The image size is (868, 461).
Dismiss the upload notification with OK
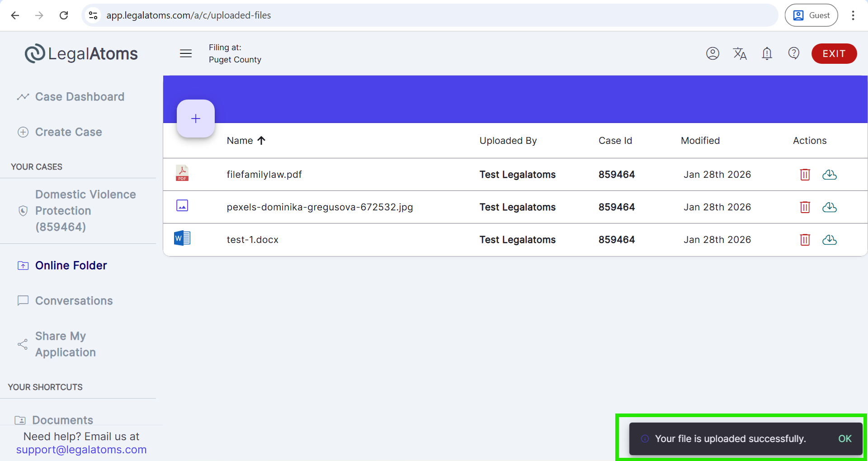[x=844, y=439]
